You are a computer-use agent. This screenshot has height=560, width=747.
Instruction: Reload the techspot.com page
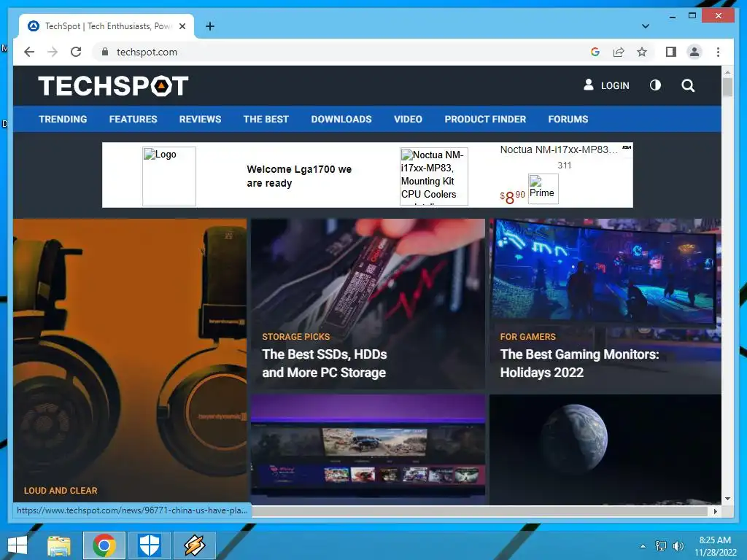76,52
